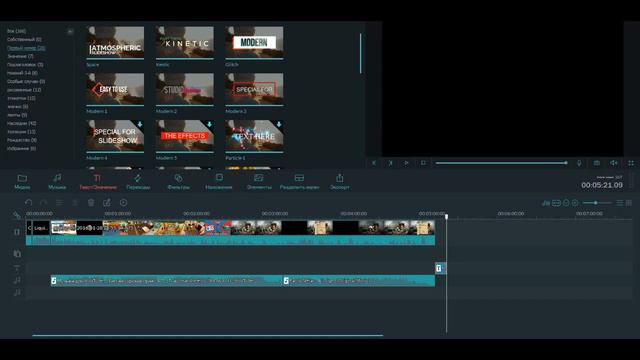The width and height of the screenshot is (640, 360).
Task: Open the Overlays tab
Action: [219, 181]
